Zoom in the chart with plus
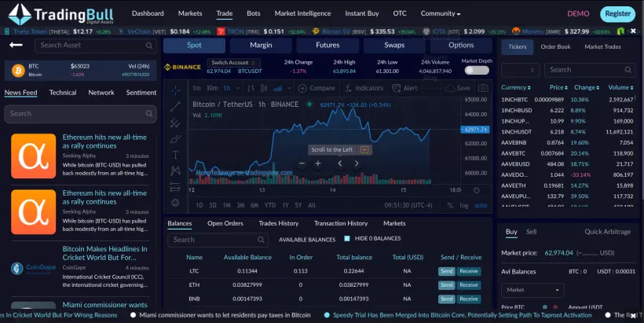The height and width of the screenshot is (323, 644). [x=318, y=163]
